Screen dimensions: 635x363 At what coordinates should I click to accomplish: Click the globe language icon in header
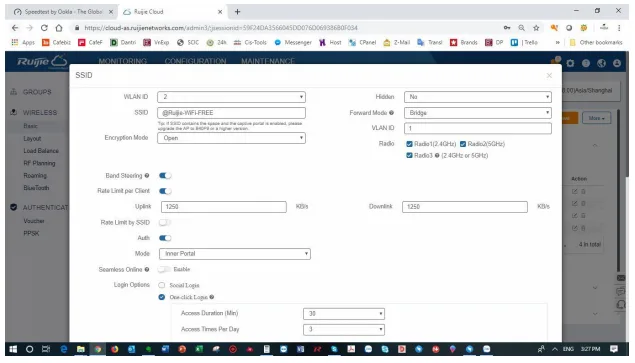(x=601, y=63)
